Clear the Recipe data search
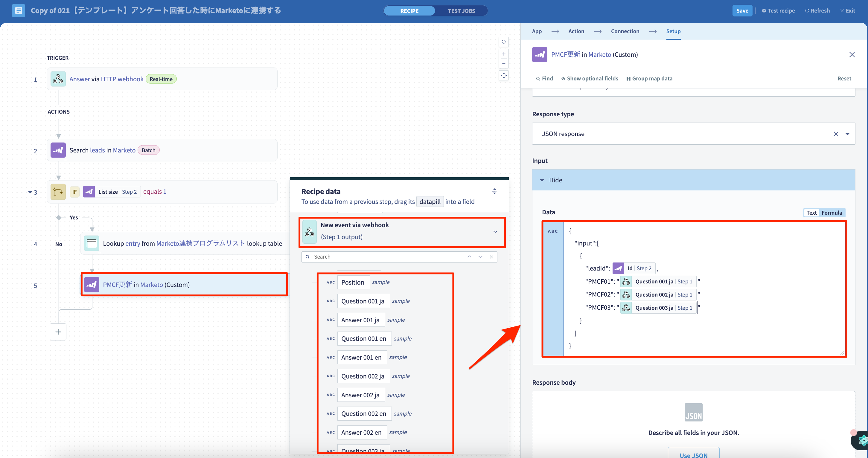This screenshot has height=458, width=868. [491, 257]
